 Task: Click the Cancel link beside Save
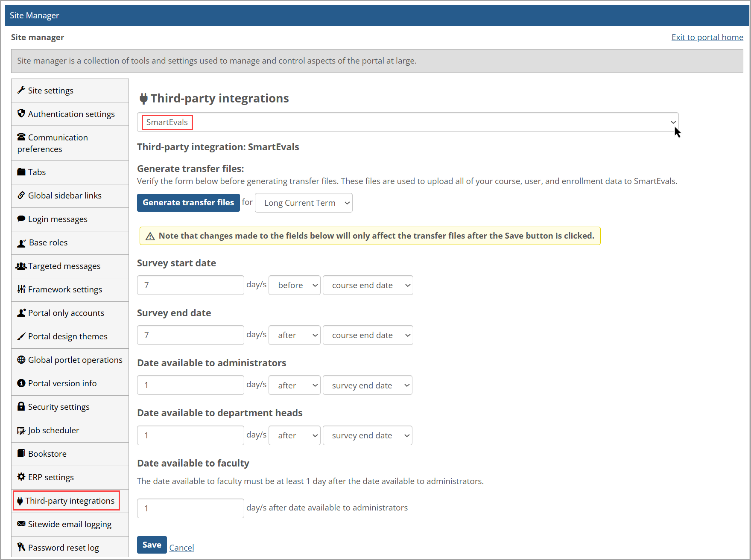pos(181,547)
